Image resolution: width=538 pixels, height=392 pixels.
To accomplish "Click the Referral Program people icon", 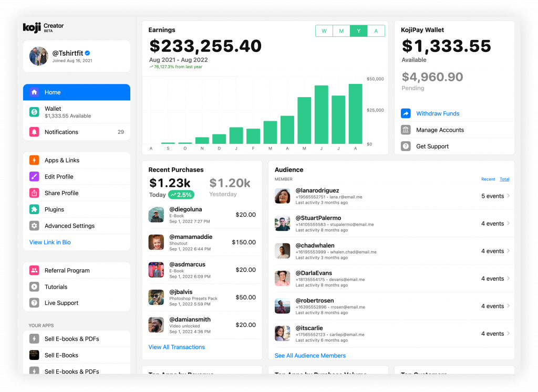I will tap(34, 270).
